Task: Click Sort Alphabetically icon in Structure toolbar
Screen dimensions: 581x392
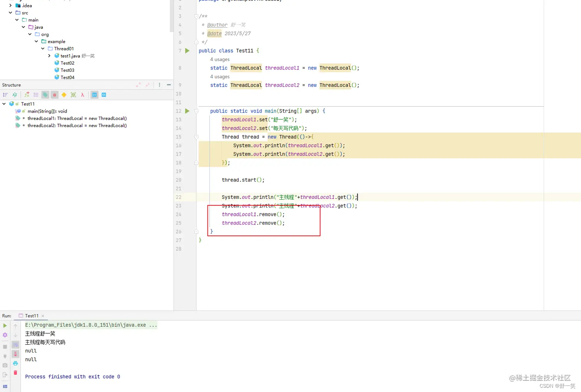Action: click(x=15, y=95)
